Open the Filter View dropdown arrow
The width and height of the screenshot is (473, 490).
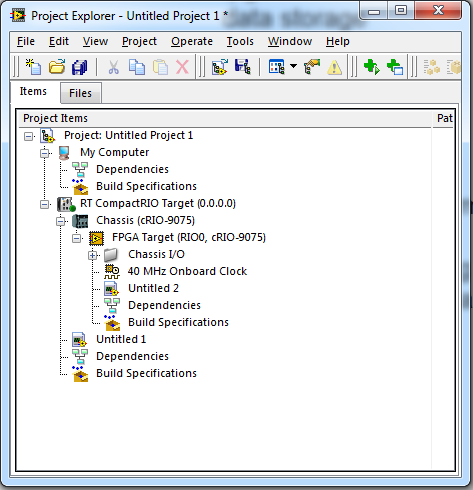(293, 66)
